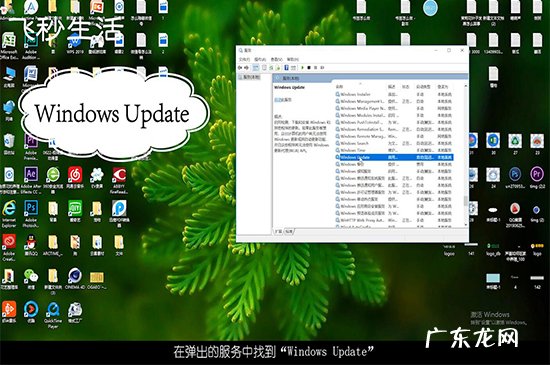Click the green Start Service play icon
Viewport: 550px width, 365px height.
tap(303, 68)
